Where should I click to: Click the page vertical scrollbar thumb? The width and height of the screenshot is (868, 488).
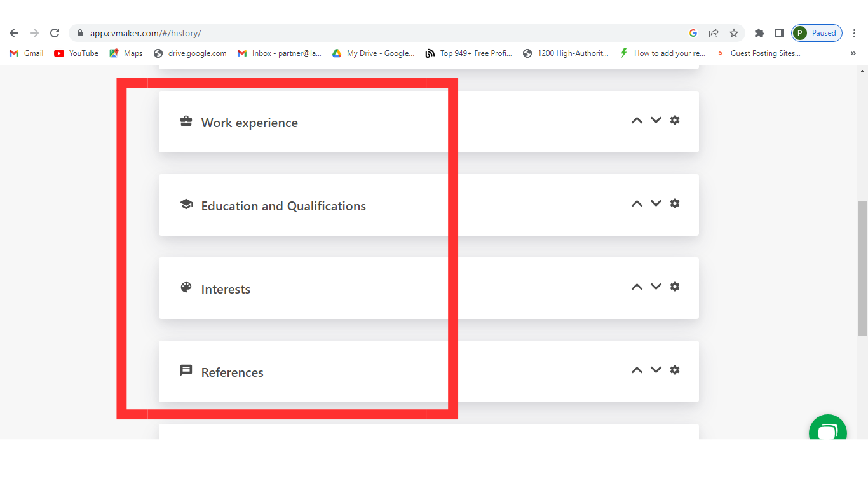(x=862, y=268)
